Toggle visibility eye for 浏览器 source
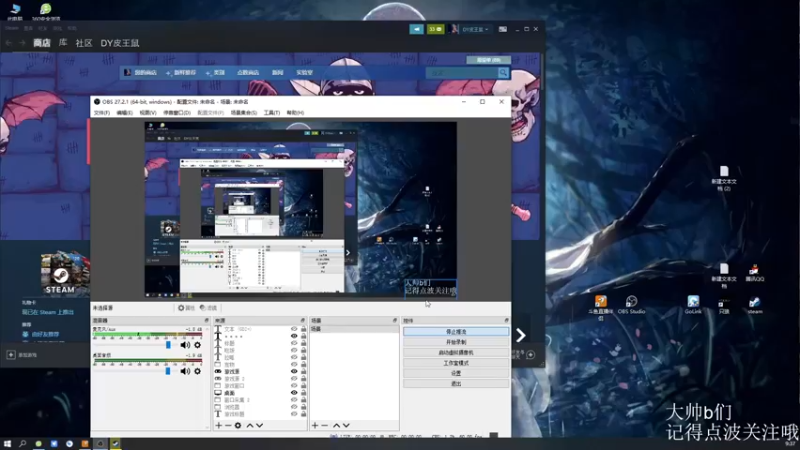Screen dimensions: 800x450 click(294, 407)
